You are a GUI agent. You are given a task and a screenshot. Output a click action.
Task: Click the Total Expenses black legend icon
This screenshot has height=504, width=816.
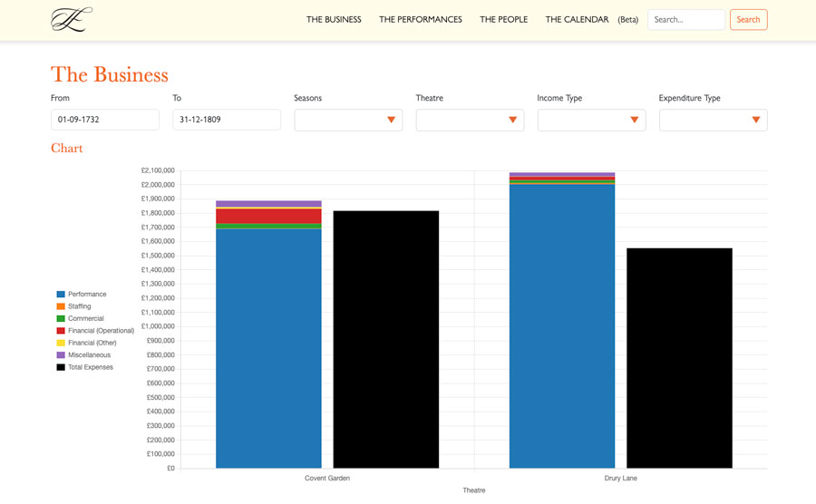[x=61, y=367]
